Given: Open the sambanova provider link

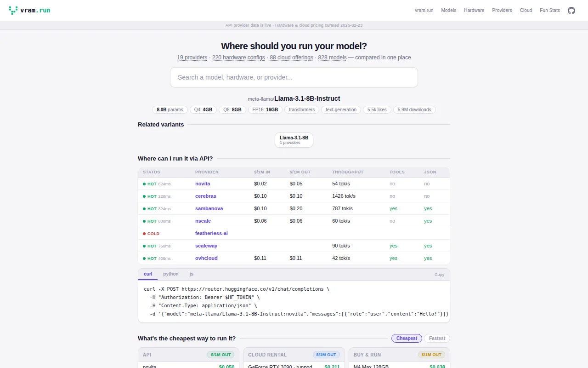Looking at the screenshot, I should (209, 208).
